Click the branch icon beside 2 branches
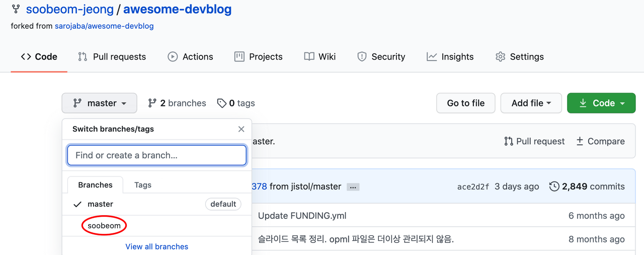 point(152,103)
